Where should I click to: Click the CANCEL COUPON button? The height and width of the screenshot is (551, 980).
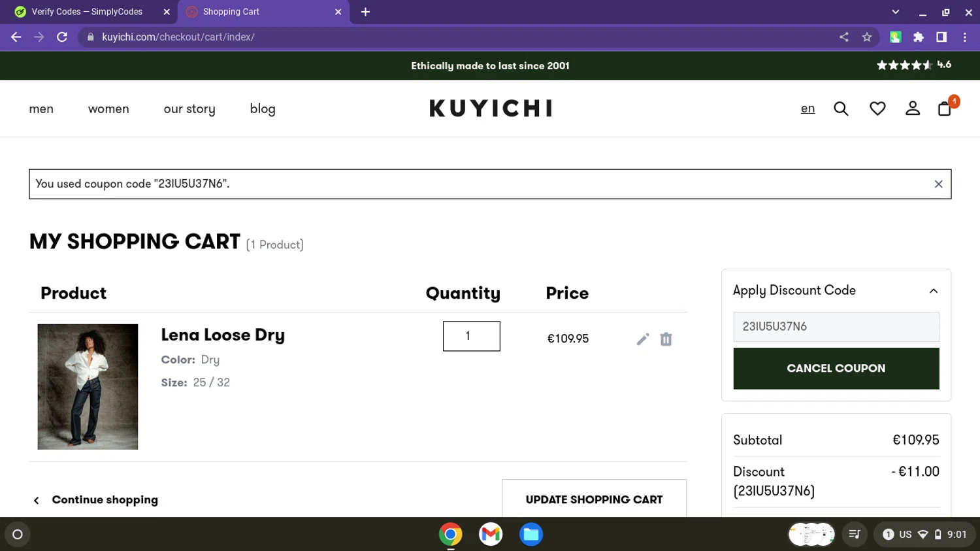click(x=836, y=369)
